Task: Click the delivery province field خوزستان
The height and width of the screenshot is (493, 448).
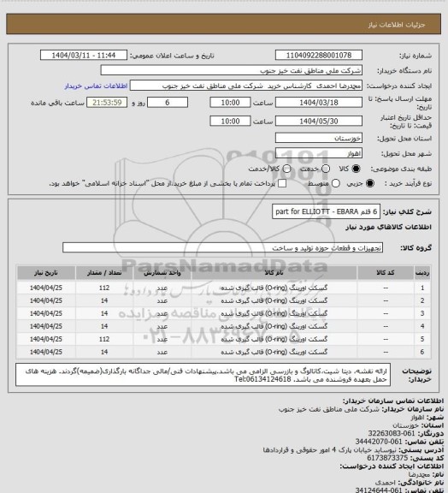Action: coord(319,138)
